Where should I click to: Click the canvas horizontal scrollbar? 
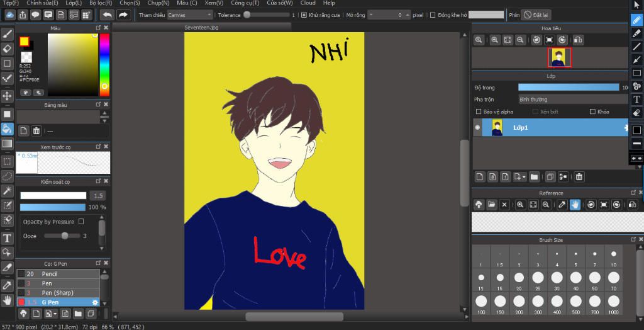tap(294, 316)
